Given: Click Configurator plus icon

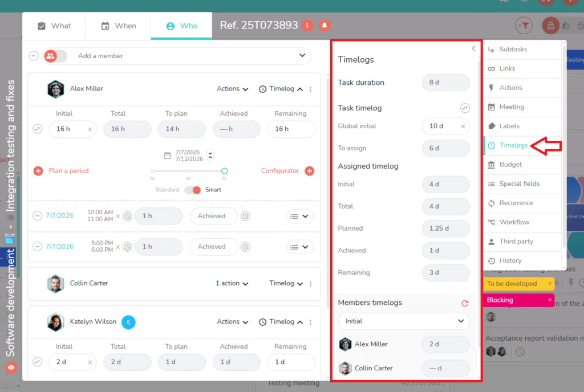Looking at the screenshot, I should (x=309, y=171).
